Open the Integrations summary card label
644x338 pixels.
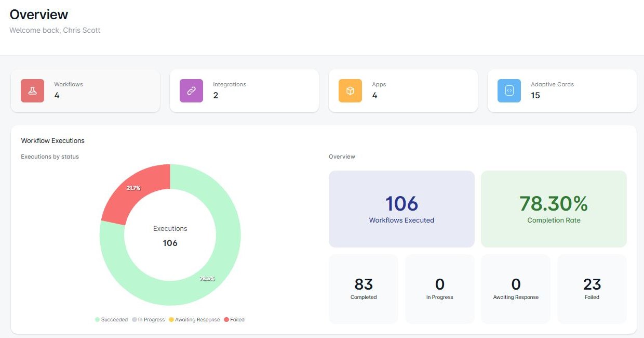[x=230, y=84]
